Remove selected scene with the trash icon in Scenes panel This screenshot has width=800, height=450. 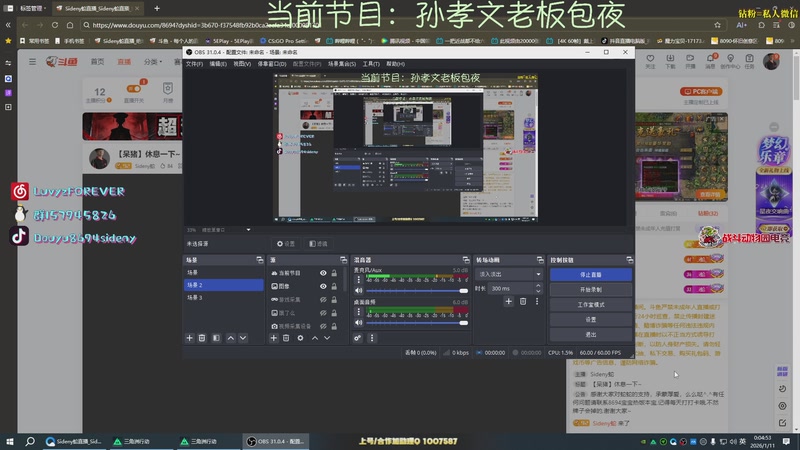(x=202, y=338)
